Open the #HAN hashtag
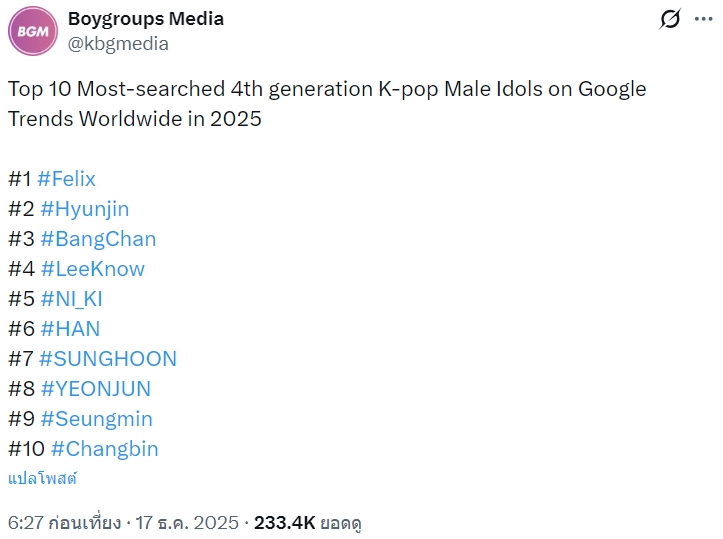Image resolution: width=723 pixels, height=539 pixels. click(70, 329)
